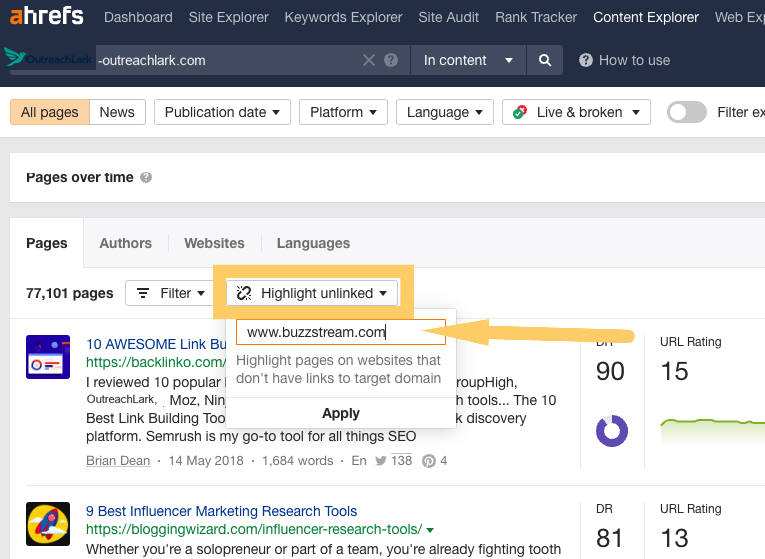Image resolution: width=765 pixels, height=559 pixels.
Task: Click the 1,684 words text
Action: [x=298, y=460]
